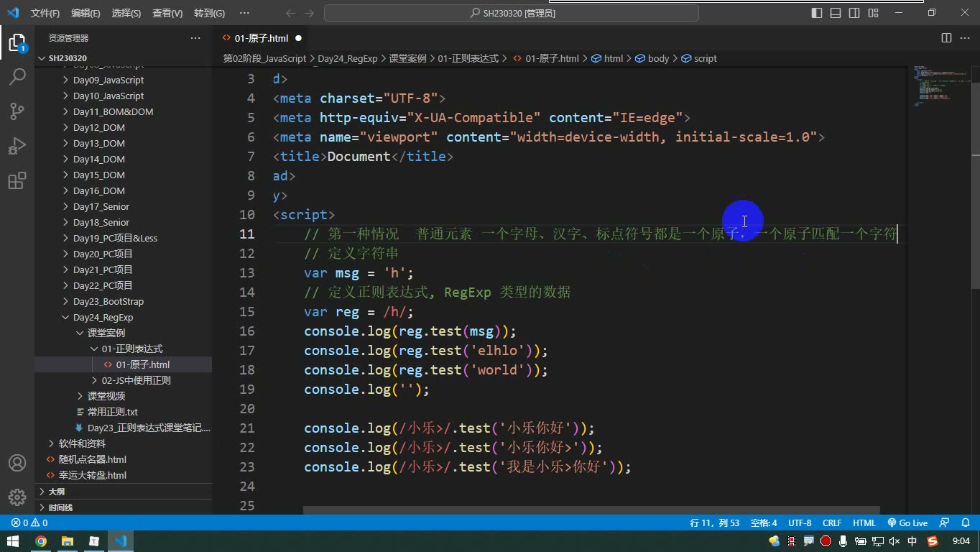Open the customize layout control

point(873,13)
